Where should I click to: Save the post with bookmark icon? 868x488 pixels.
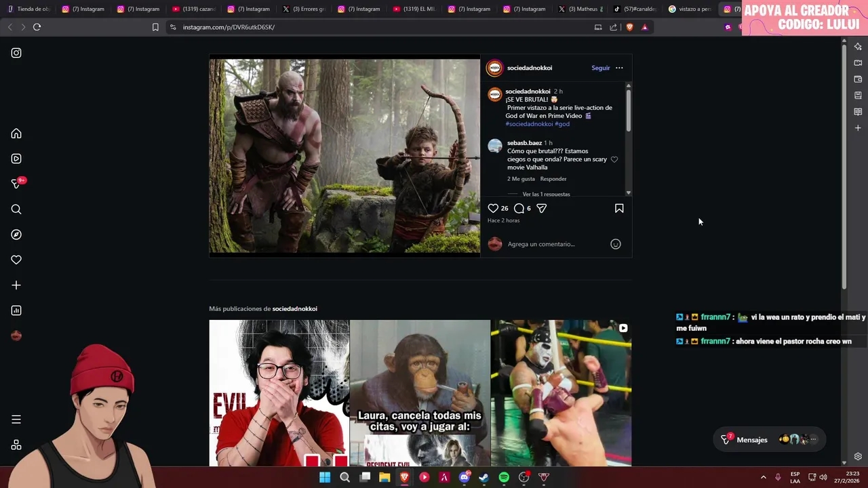coord(619,208)
